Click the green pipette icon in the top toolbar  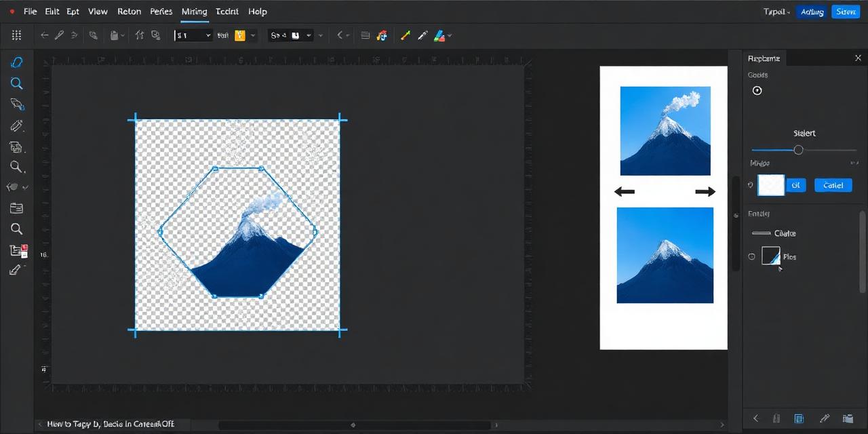(x=406, y=35)
